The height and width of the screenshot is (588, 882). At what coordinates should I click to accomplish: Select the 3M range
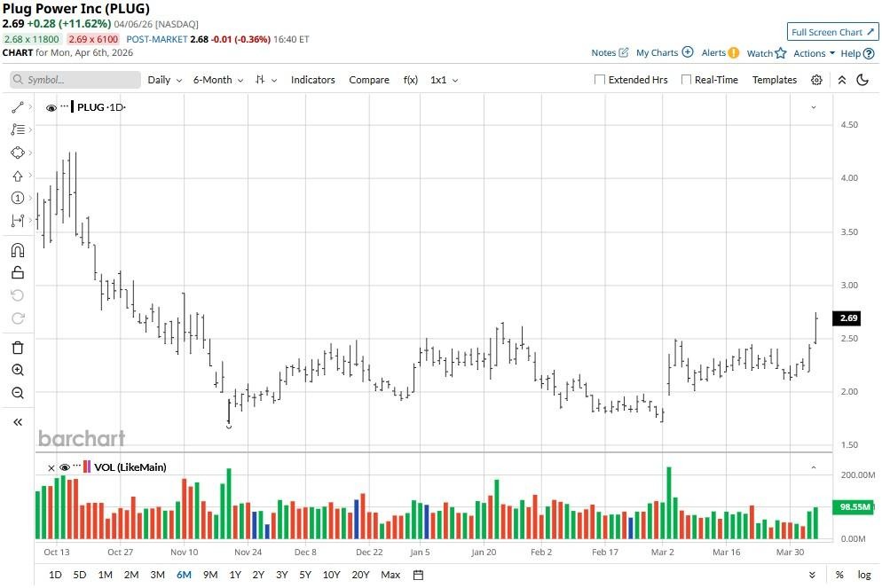coord(158,575)
